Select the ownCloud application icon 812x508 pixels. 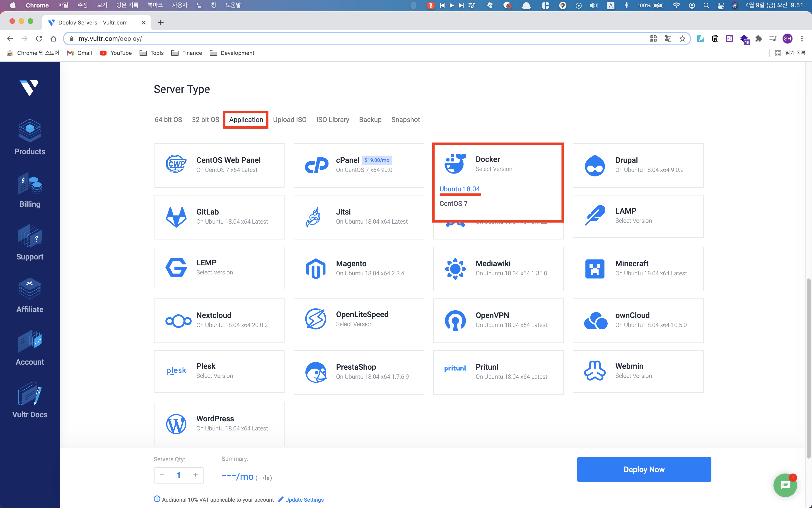596,320
